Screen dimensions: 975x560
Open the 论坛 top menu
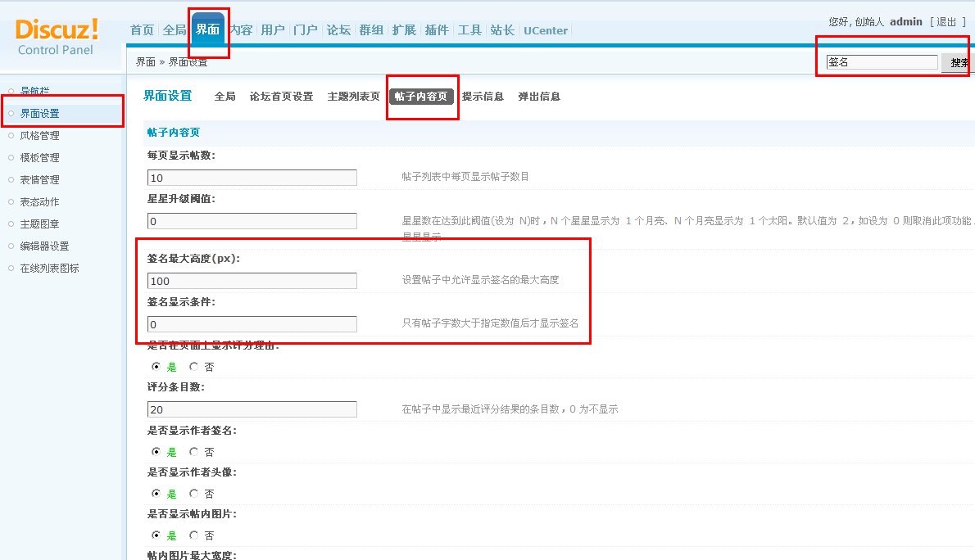(x=338, y=29)
